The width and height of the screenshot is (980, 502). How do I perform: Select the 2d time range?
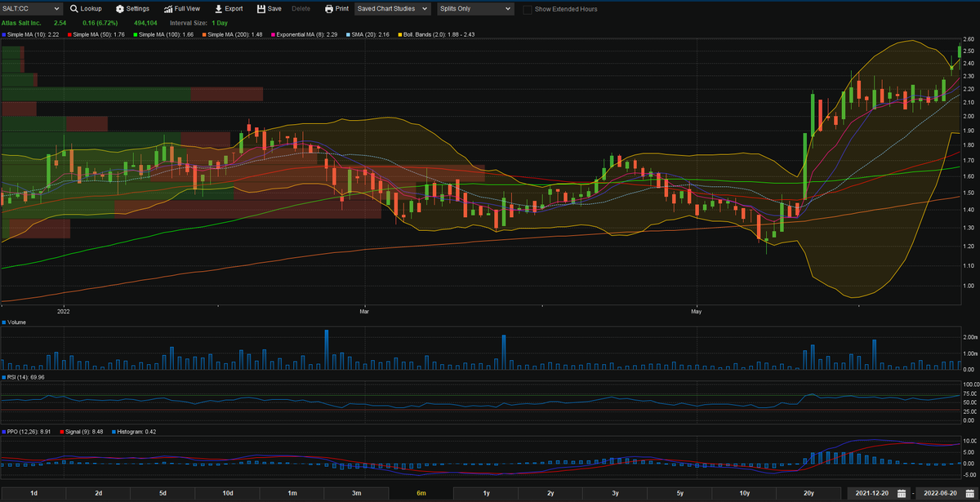(x=98, y=493)
